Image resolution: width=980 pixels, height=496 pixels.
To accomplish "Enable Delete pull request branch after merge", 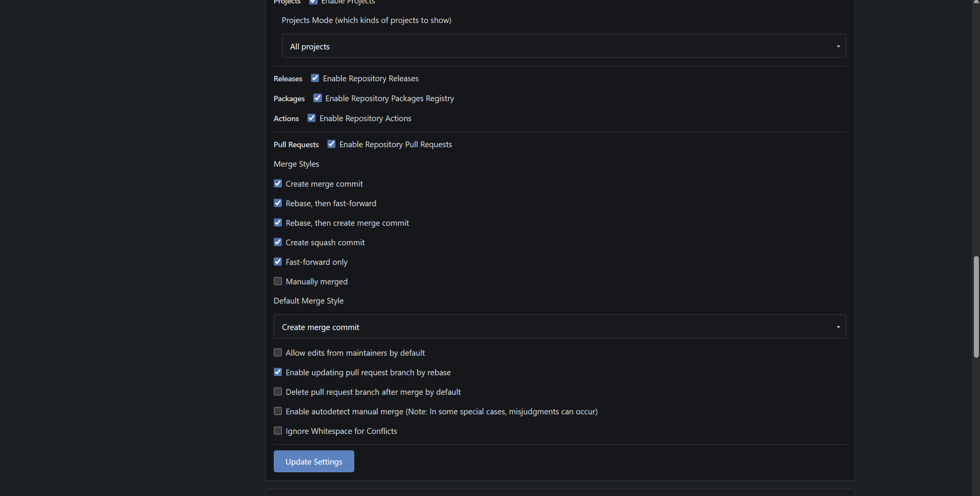I will point(278,392).
